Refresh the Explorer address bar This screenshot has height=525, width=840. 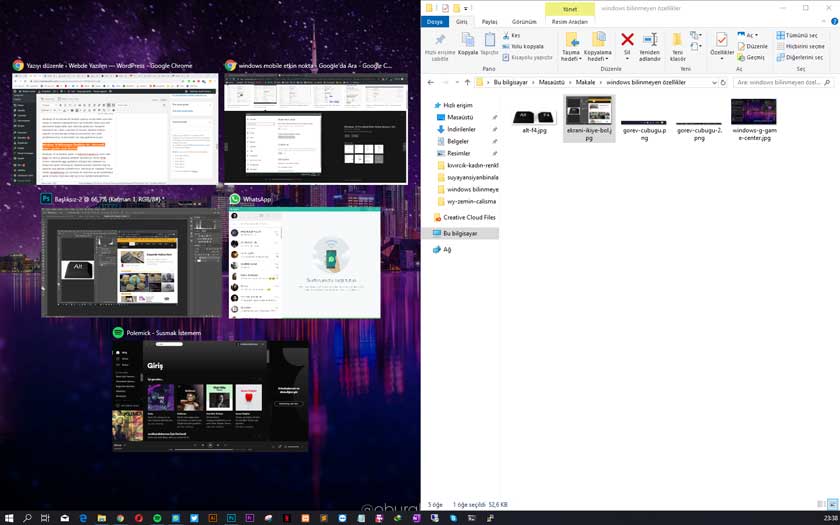tap(723, 82)
